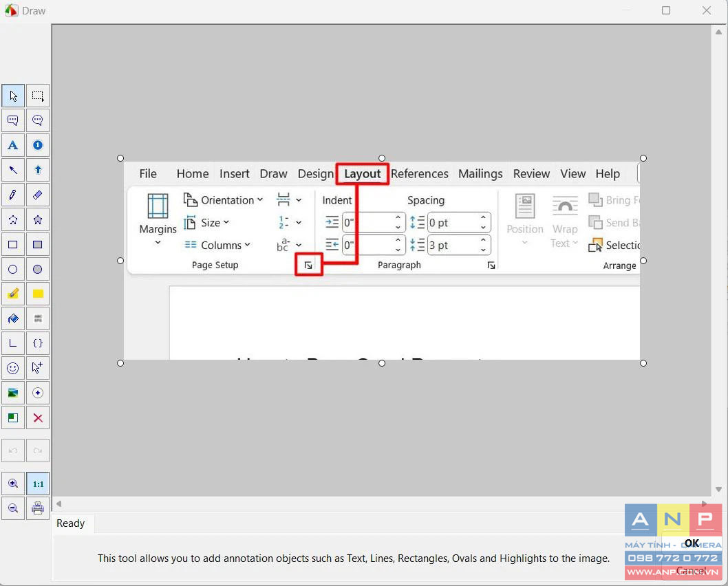This screenshot has width=728, height=586.
Task: Click the greyed-out Redo button
Action: [x=38, y=451]
